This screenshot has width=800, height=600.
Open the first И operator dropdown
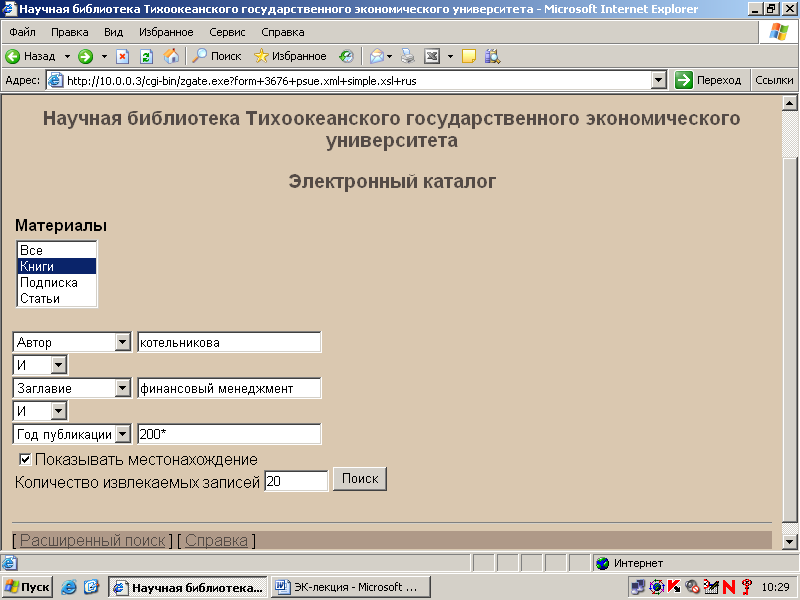tap(59, 365)
